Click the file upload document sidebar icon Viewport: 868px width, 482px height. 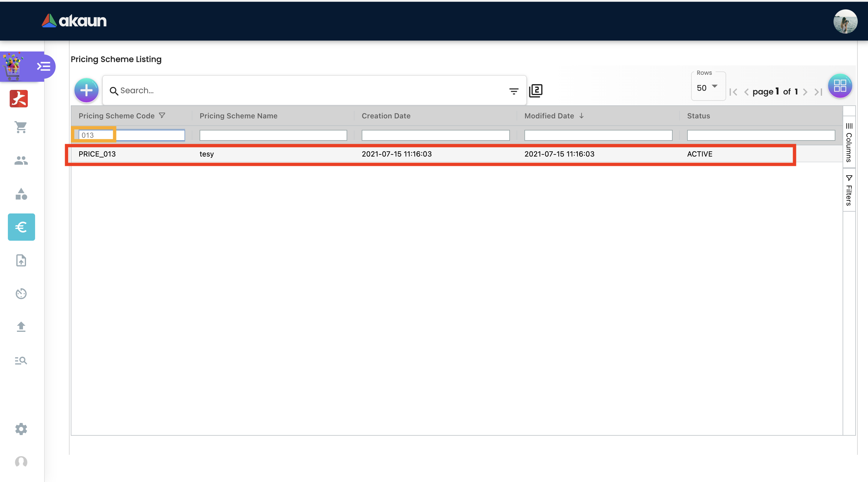[21, 260]
